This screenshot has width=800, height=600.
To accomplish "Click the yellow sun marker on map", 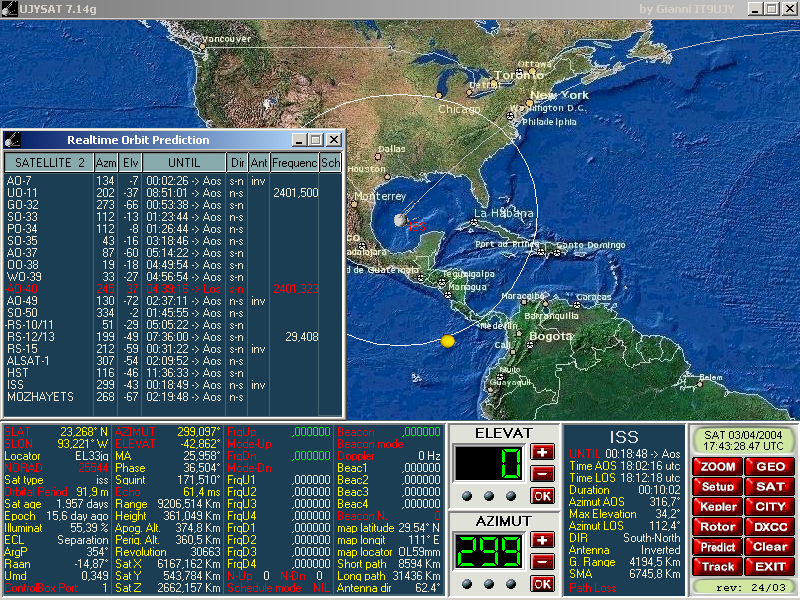I will click(x=447, y=341).
